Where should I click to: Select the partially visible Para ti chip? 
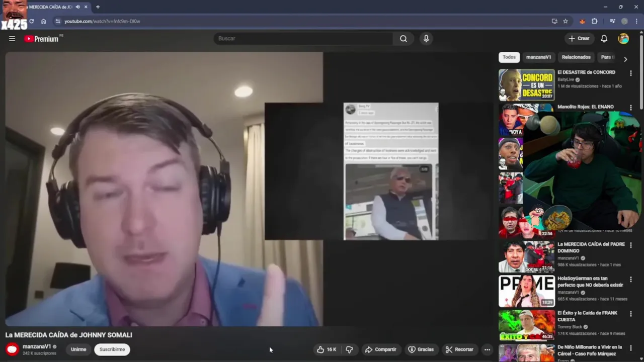point(607,57)
